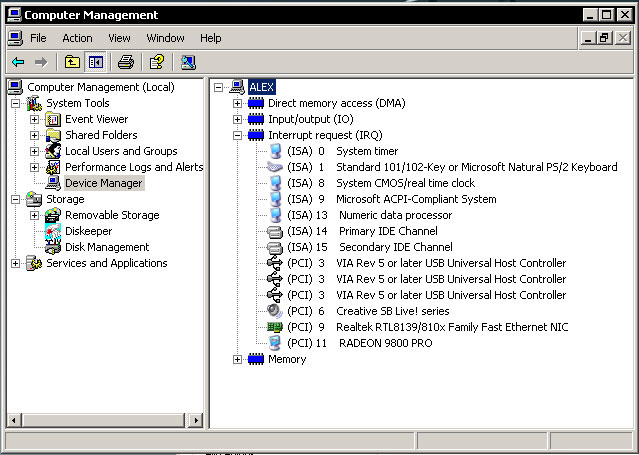This screenshot has height=455, width=639.
Task: Collapse the ALEX computer node
Action: (218, 87)
